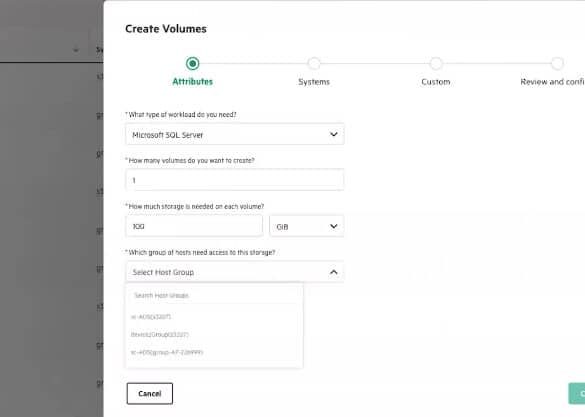Click the number of volumes input field

pyautogui.click(x=235, y=180)
